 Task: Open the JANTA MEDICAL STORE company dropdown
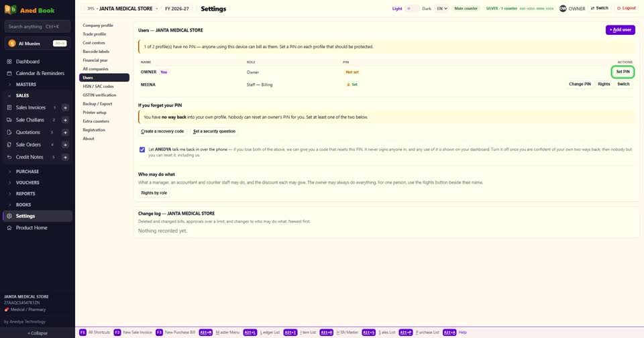tap(122, 9)
